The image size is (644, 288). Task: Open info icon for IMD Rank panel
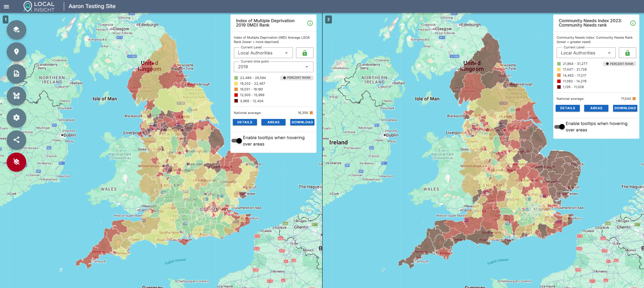(x=310, y=23)
